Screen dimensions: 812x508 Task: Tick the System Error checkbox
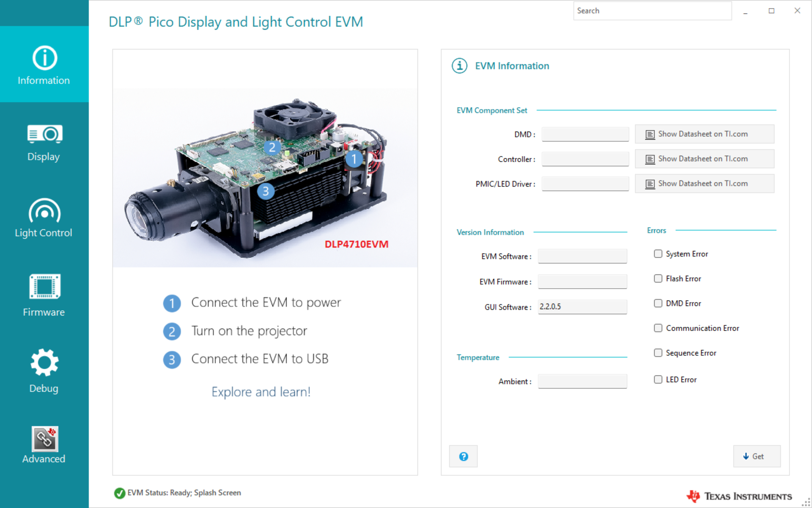click(x=658, y=254)
